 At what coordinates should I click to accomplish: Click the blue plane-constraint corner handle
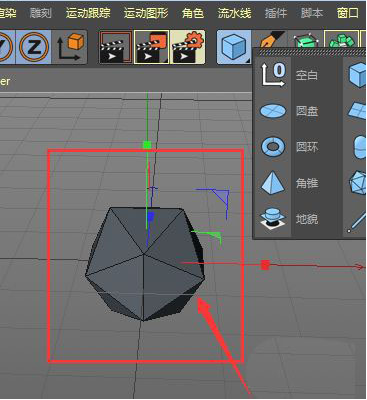[x=220, y=197]
